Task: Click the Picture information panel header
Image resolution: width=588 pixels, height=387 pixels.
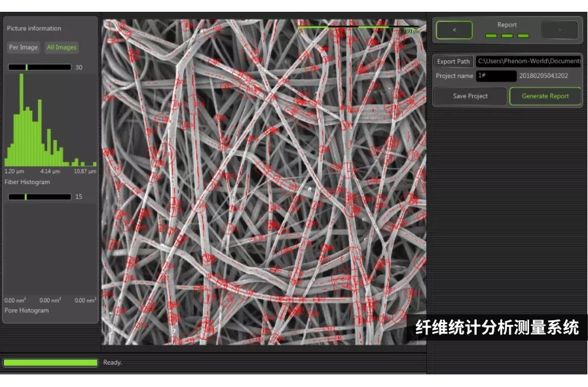Action: coord(34,29)
